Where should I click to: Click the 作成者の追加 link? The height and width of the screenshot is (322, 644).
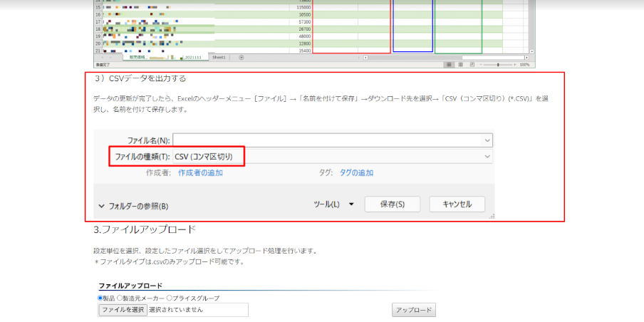[x=200, y=172]
